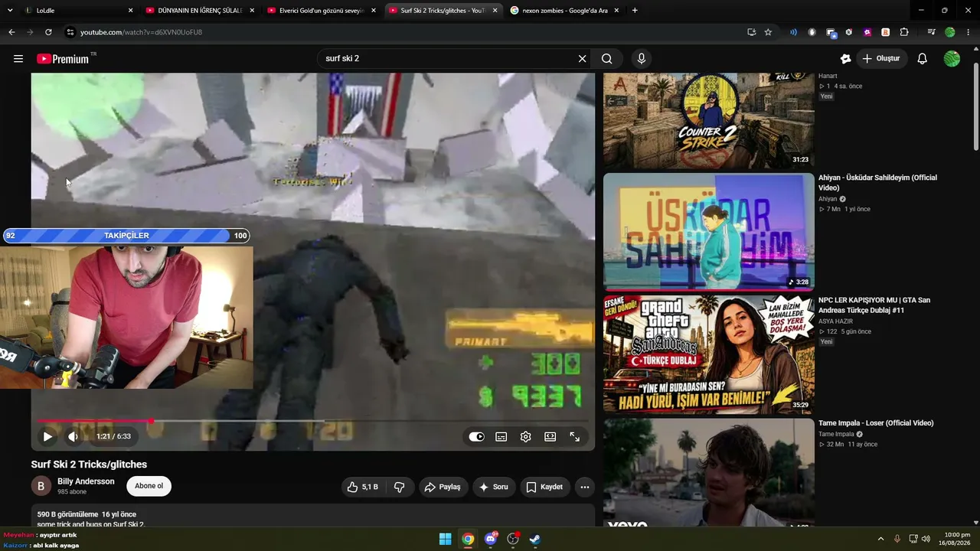Click the purple extension icon in toolbar
The image size is (980, 551).
[x=867, y=32]
